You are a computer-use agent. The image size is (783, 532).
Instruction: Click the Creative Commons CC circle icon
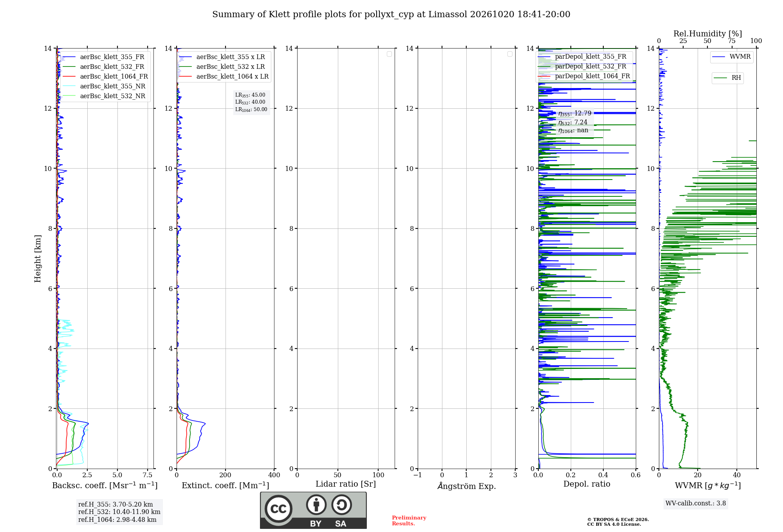278,509
